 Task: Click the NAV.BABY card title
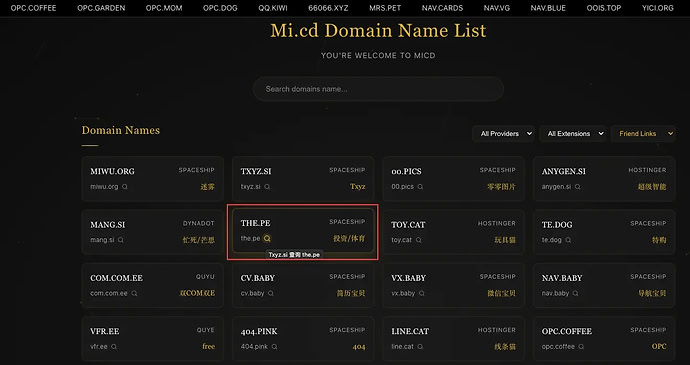pyautogui.click(x=562, y=278)
